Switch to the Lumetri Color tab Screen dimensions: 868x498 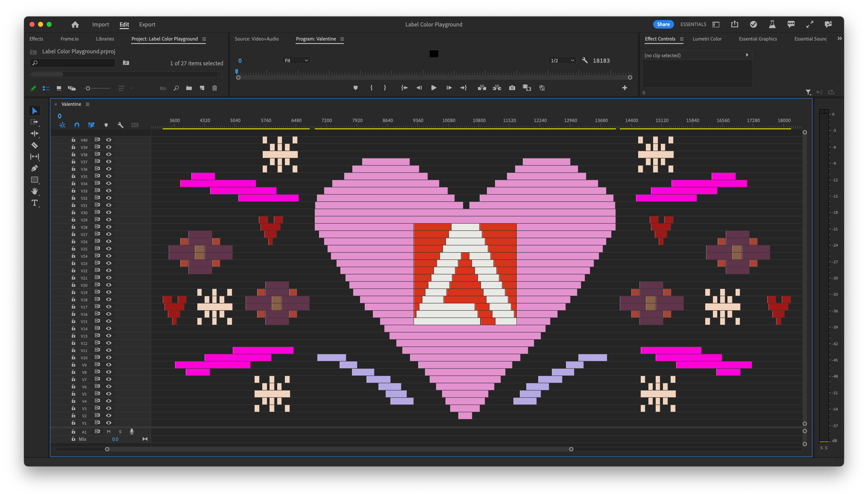pyautogui.click(x=707, y=39)
